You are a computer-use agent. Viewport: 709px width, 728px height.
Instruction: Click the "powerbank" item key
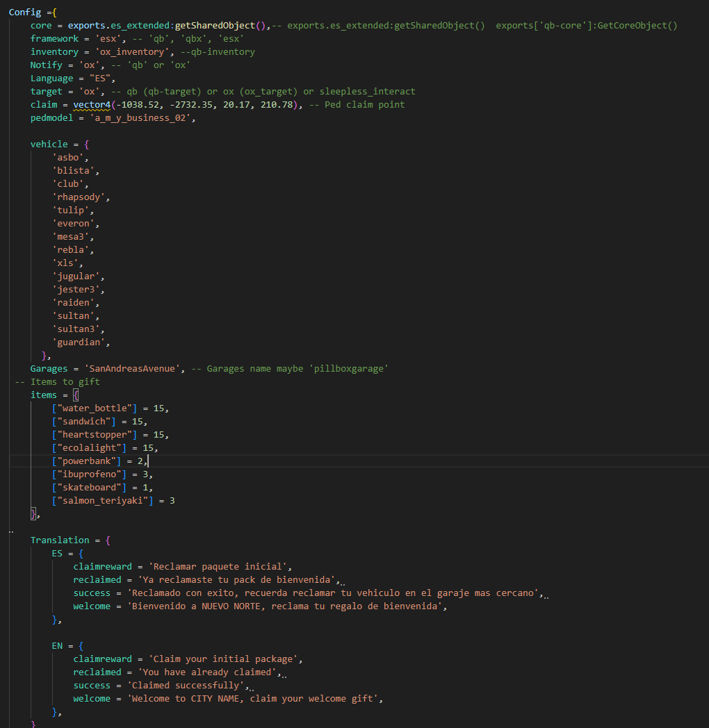pyautogui.click(x=86, y=461)
